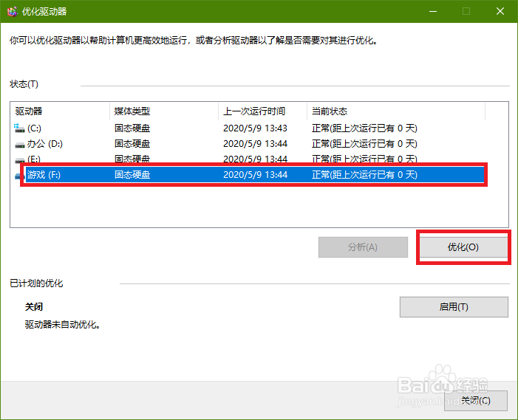Click 固态硬盘 media type in D: row
The image size is (518, 420).
point(132,144)
